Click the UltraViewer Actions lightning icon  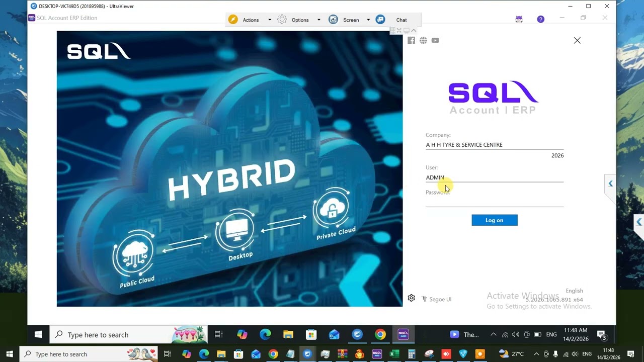click(232, 20)
